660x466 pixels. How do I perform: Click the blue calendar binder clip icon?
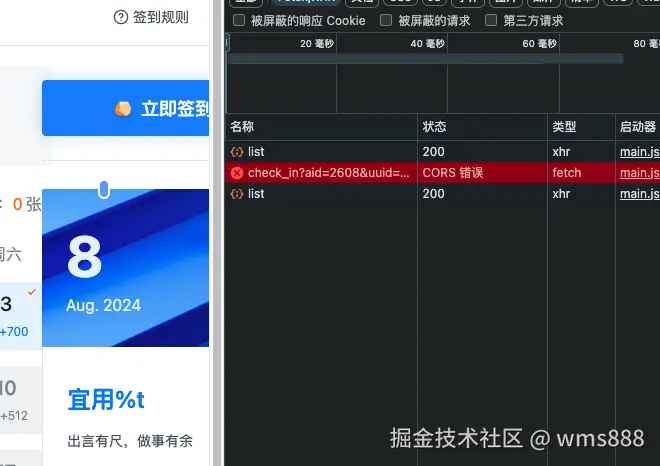coord(104,189)
